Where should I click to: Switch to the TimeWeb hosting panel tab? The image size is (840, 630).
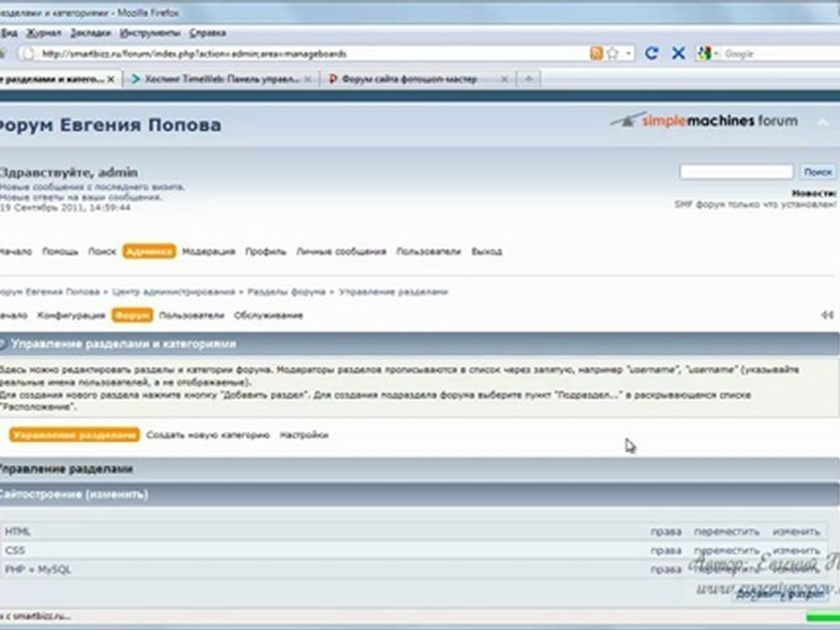point(216,80)
